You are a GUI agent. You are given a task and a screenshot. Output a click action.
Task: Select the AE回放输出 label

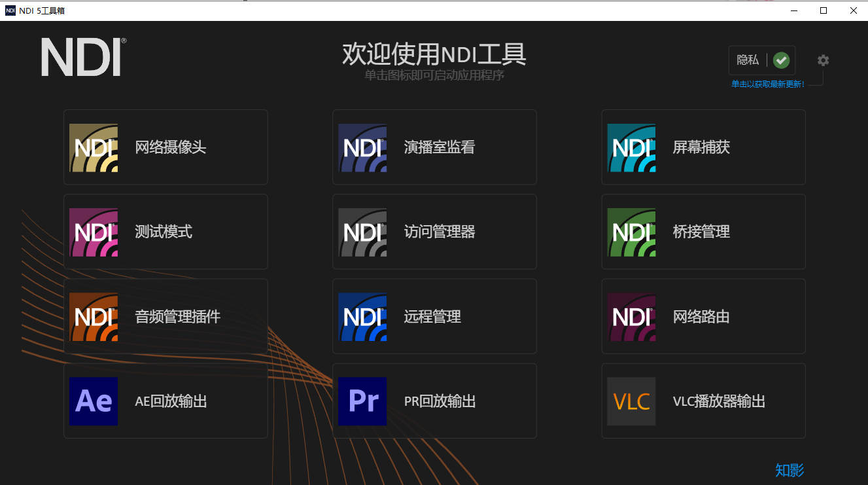pyautogui.click(x=171, y=401)
